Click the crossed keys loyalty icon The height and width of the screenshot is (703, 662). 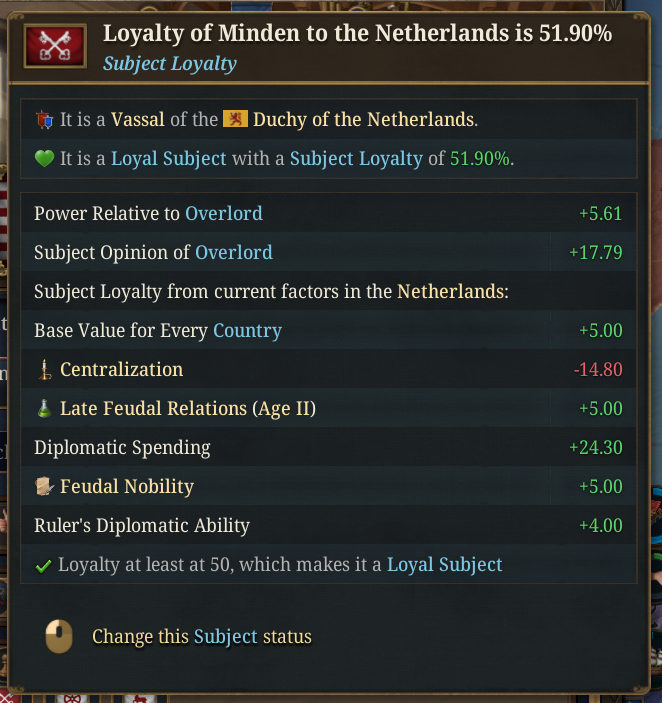point(55,47)
